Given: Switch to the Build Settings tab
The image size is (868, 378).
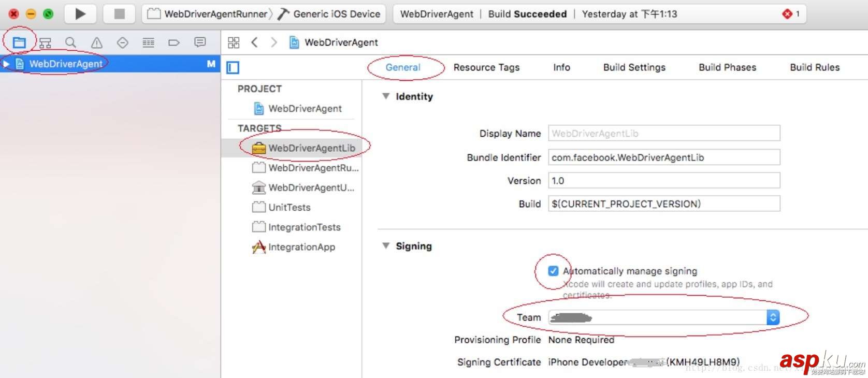Looking at the screenshot, I should (634, 67).
